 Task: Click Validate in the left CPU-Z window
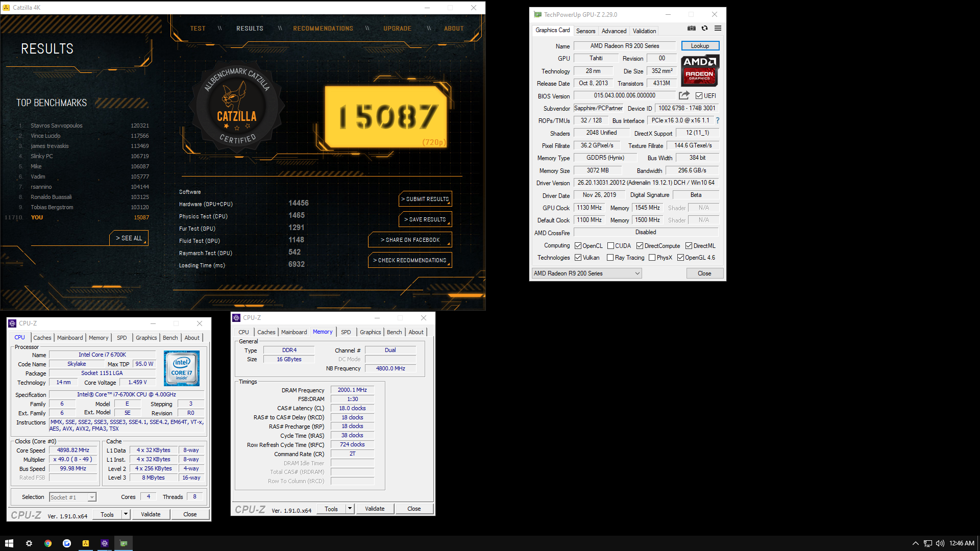151,514
